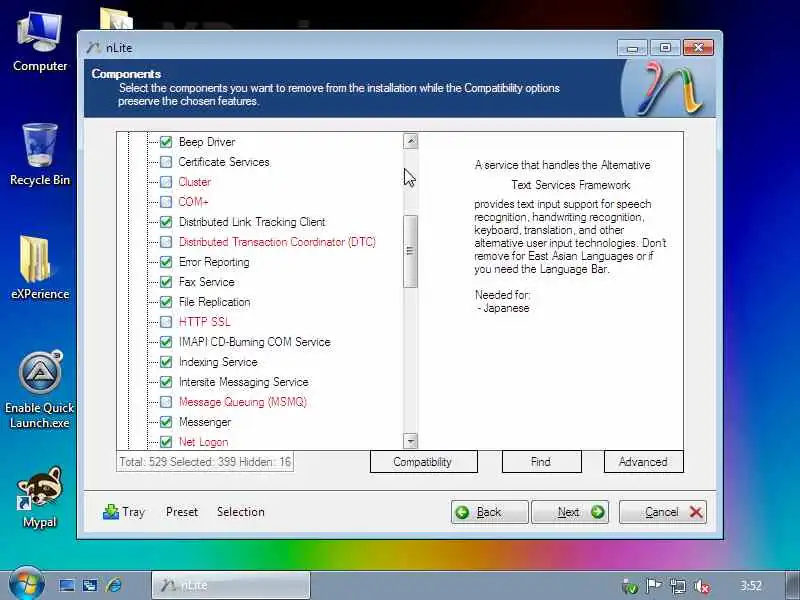The image size is (800, 600).
Task: Click the Show Desktop quick launch icon
Action: pos(67,585)
